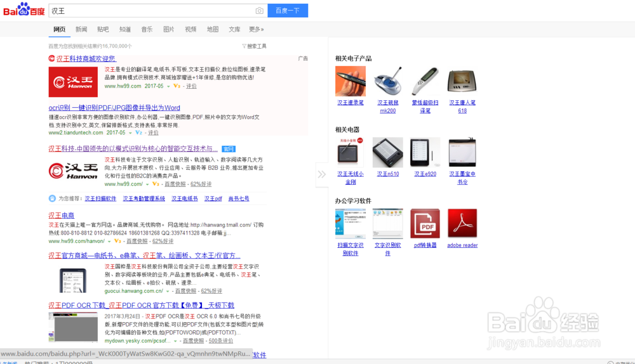
Task: Open ocr识别 一键识别PDF/JPG result
Action: pos(114,108)
